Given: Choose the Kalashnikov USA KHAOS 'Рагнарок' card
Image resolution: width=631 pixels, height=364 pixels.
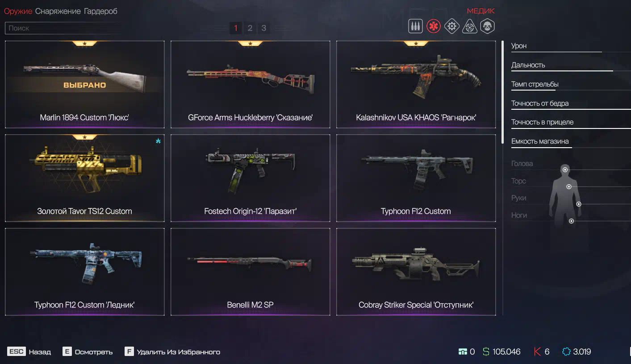Looking at the screenshot, I should [x=416, y=84].
